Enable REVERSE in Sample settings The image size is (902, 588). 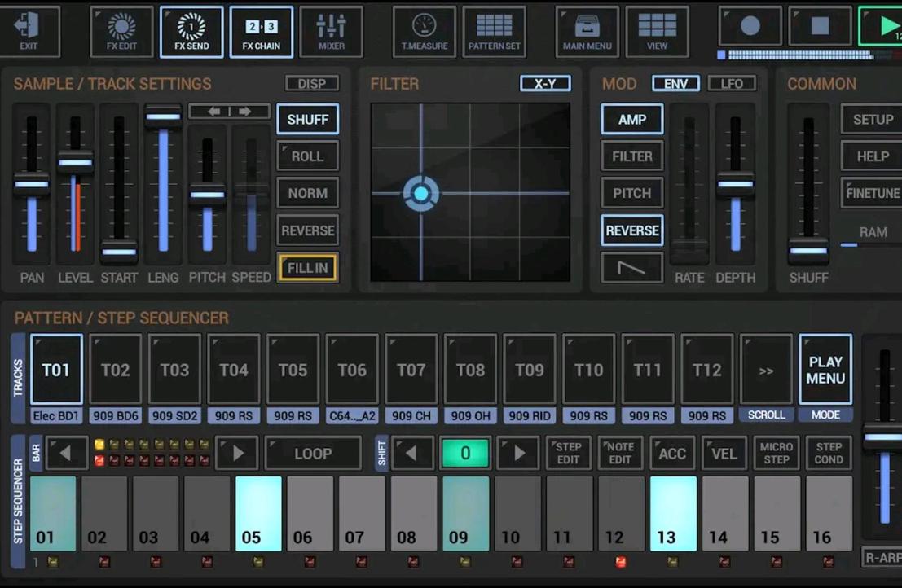[x=307, y=230]
